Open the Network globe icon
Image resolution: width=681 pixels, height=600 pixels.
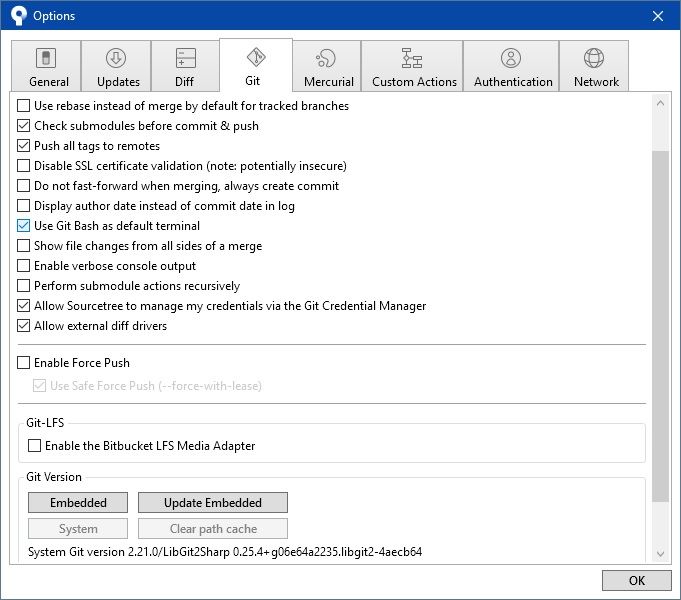(x=594, y=58)
